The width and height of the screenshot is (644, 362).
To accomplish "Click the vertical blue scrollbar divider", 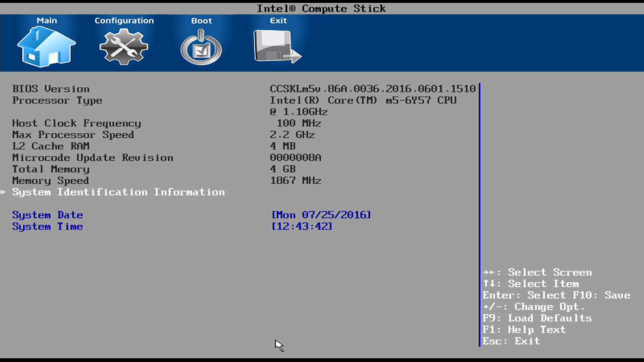I will 480,215.
